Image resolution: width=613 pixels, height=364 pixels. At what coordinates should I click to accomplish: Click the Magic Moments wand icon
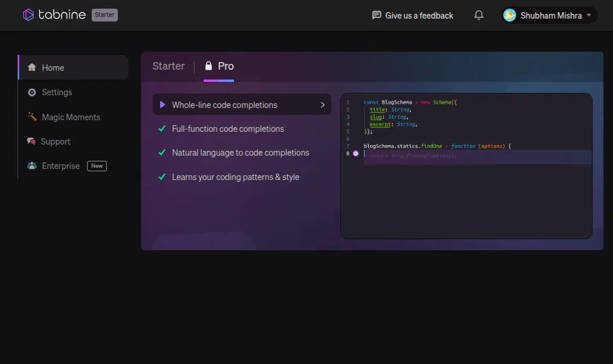32,117
